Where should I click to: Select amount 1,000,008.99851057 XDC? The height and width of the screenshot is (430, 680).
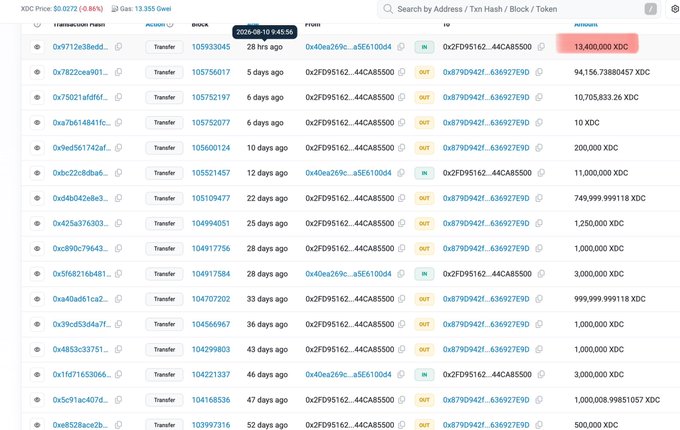pyautogui.click(x=617, y=400)
